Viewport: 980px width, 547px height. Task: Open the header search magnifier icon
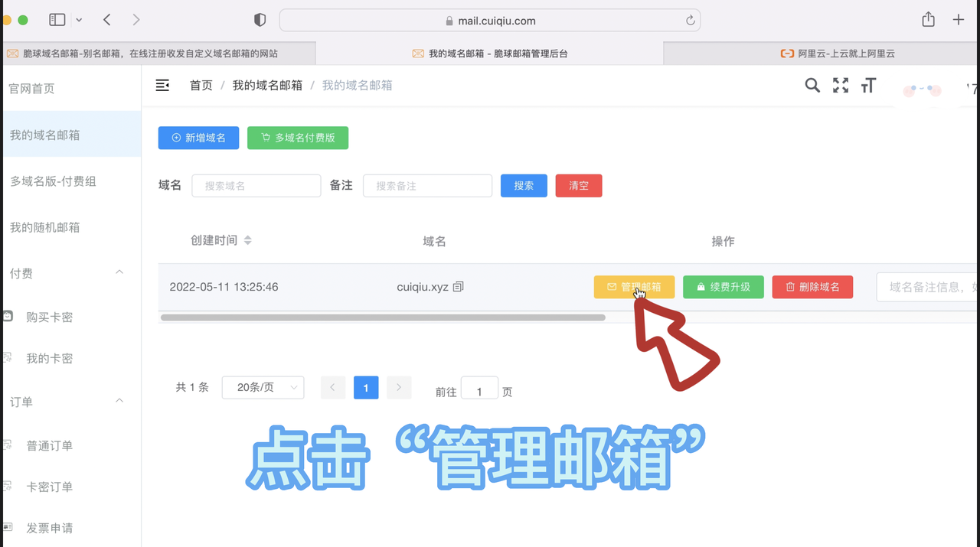click(812, 86)
